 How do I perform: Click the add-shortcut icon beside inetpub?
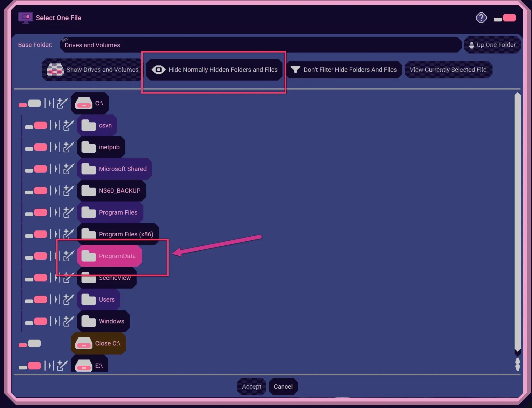69,147
